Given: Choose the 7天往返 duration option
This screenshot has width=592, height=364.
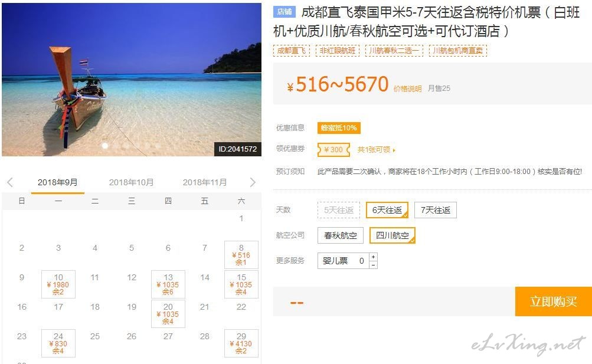Looking at the screenshot, I should (436, 210).
